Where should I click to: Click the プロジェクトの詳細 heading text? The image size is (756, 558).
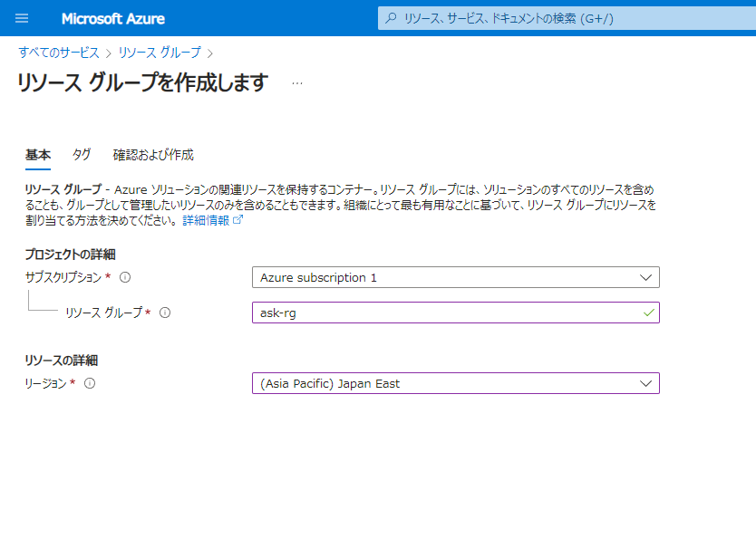click(71, 255)
